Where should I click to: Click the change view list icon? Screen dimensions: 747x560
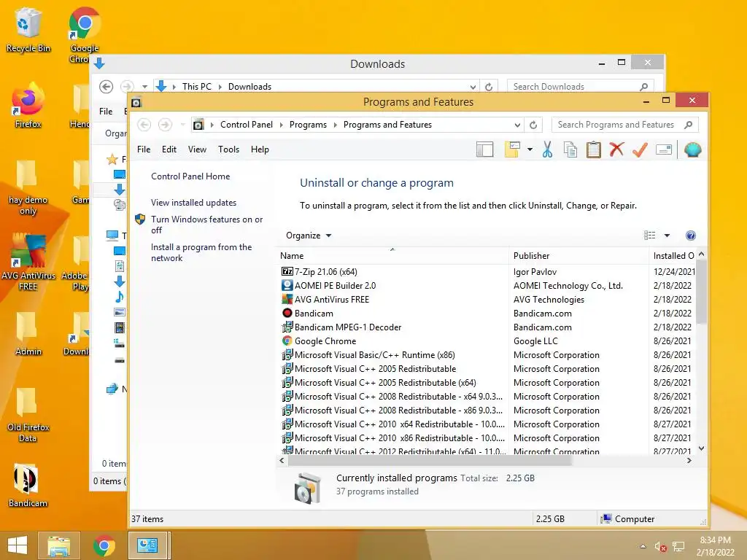coord(649,236)
